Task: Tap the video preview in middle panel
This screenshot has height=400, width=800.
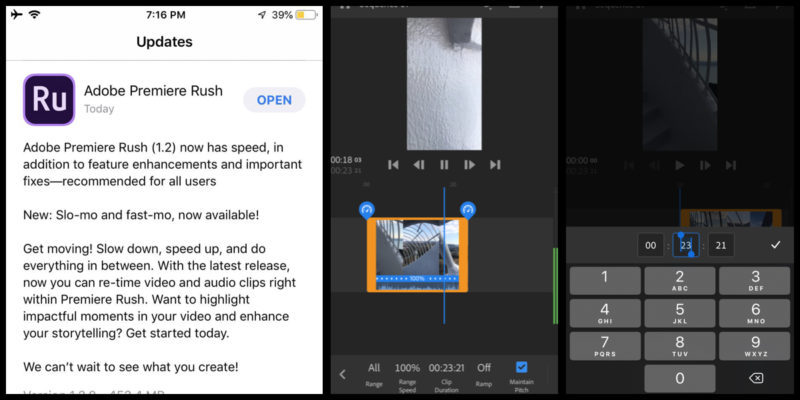Action: [x=444, y=84]
